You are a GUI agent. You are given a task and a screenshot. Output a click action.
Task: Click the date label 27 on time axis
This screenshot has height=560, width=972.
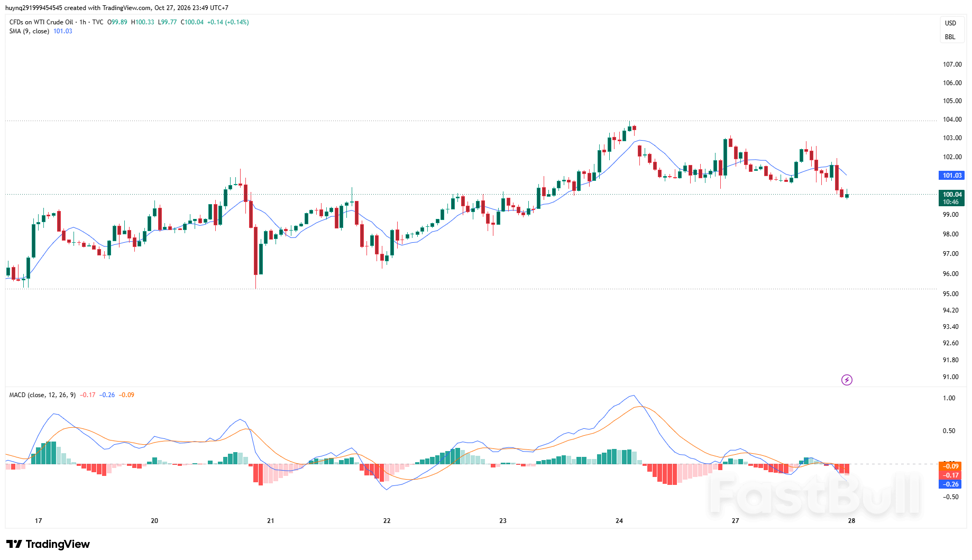[x=736, y=521]
